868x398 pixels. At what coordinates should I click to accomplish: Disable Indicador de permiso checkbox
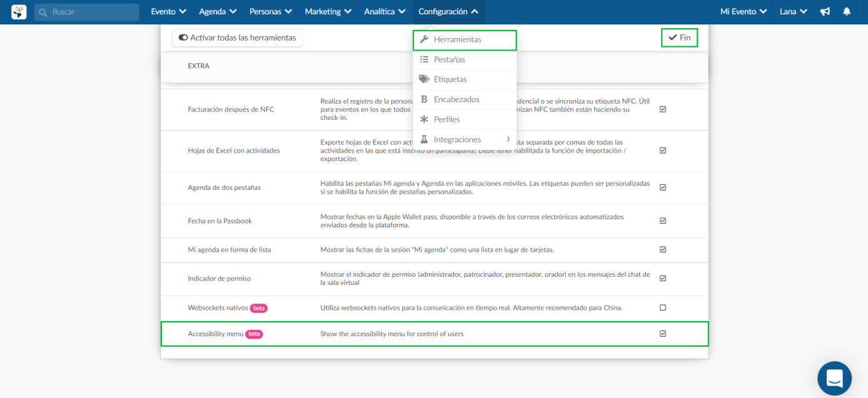[x=663, y=279]
